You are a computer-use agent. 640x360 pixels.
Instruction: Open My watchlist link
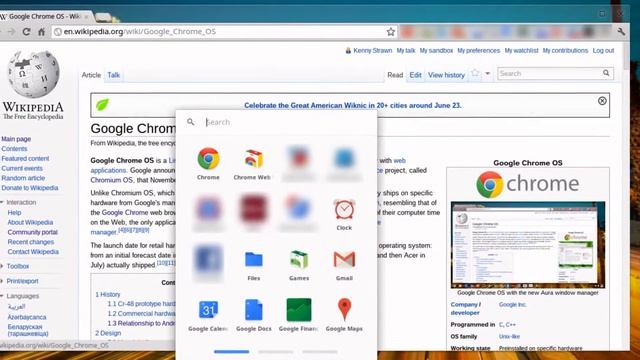point(521,51)
